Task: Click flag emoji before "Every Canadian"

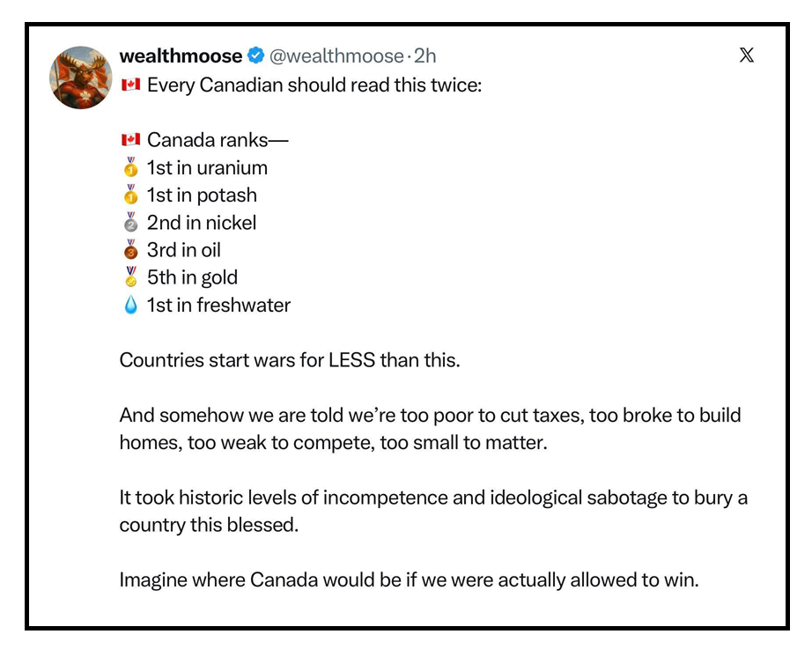Action: [130, 85]
